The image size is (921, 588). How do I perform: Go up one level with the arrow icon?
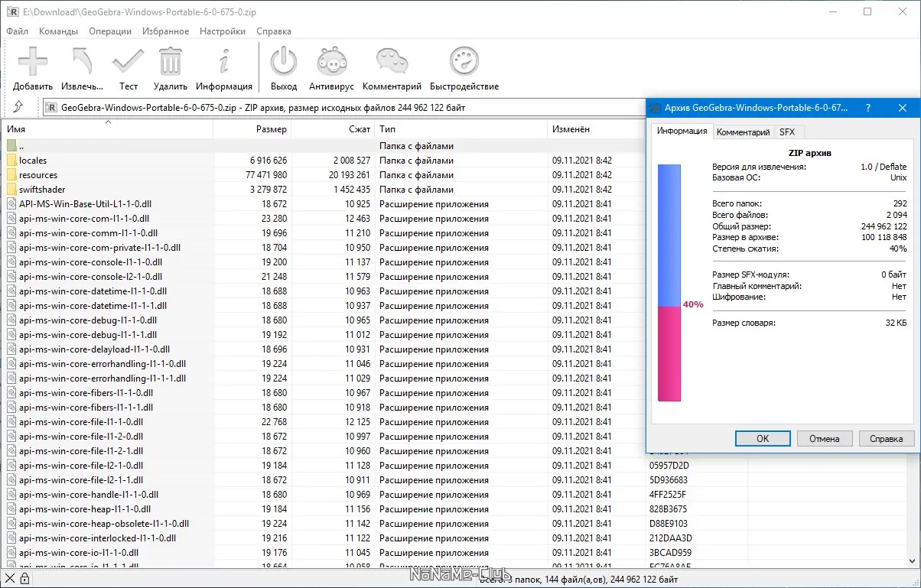point(18,107)
